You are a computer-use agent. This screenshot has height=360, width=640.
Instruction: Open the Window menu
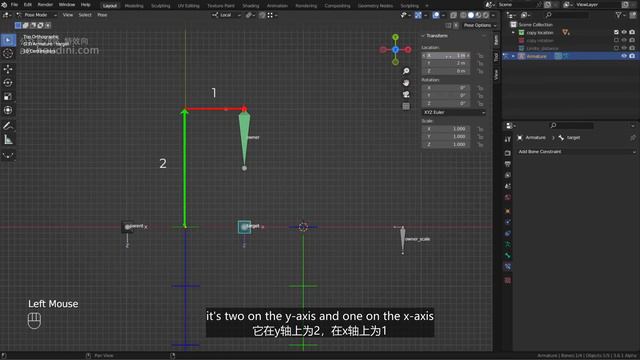67,4
